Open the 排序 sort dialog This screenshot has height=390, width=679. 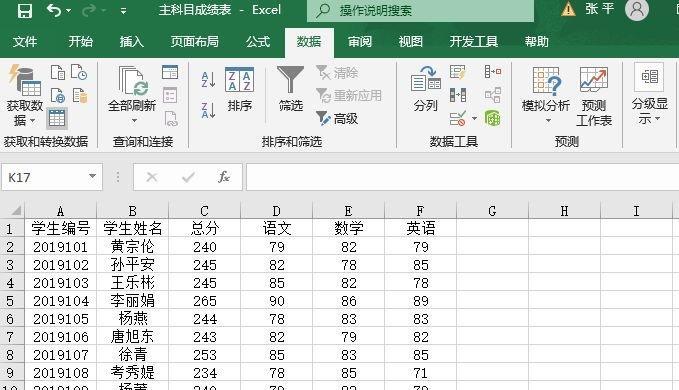[x=239, y=90]
